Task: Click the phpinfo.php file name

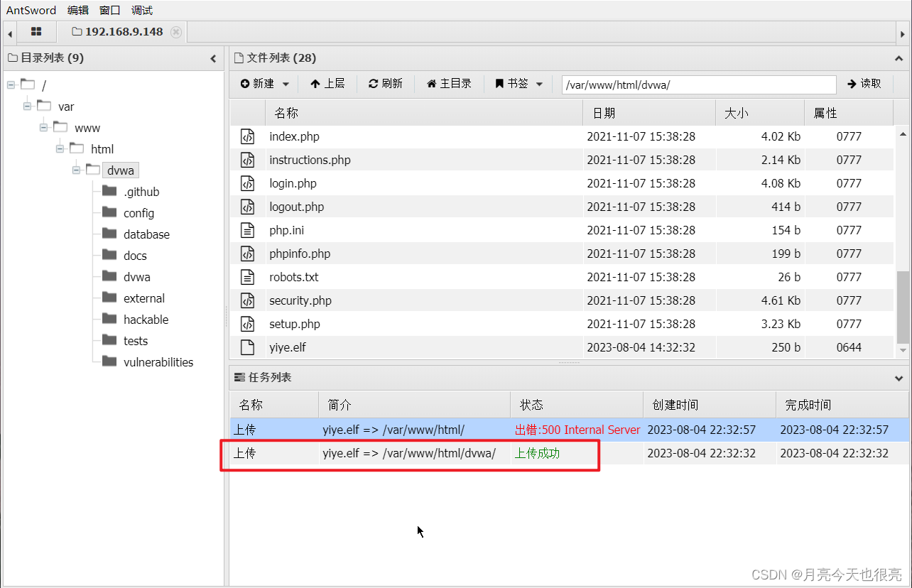Action: 300,254
